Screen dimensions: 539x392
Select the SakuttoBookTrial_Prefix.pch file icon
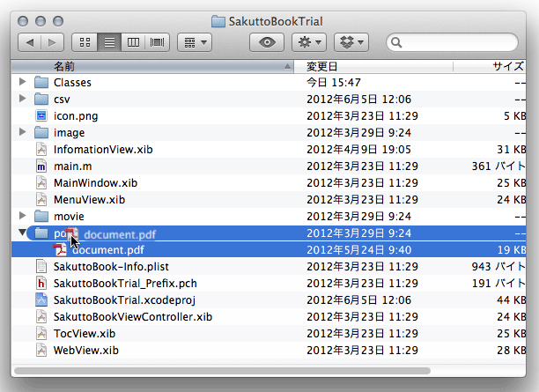[x=41, y=284]
